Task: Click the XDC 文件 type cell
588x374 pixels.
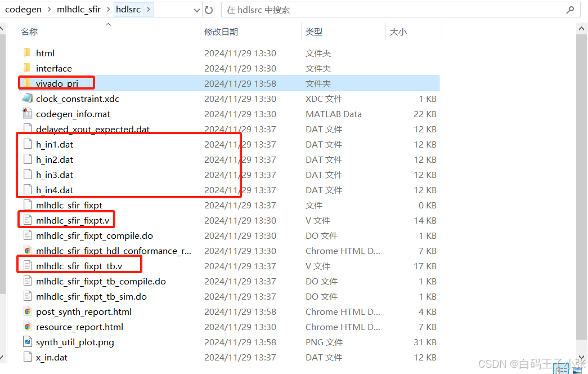Action: point(324,99)
